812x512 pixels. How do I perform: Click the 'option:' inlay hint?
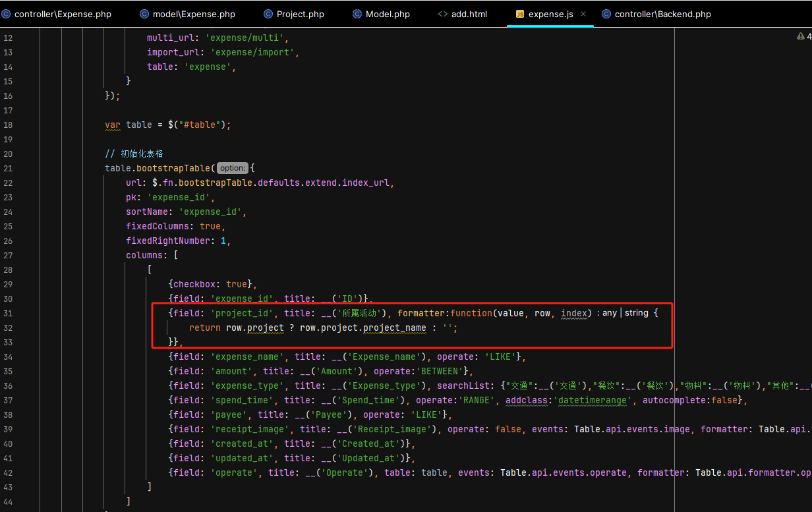click(233, 168)
